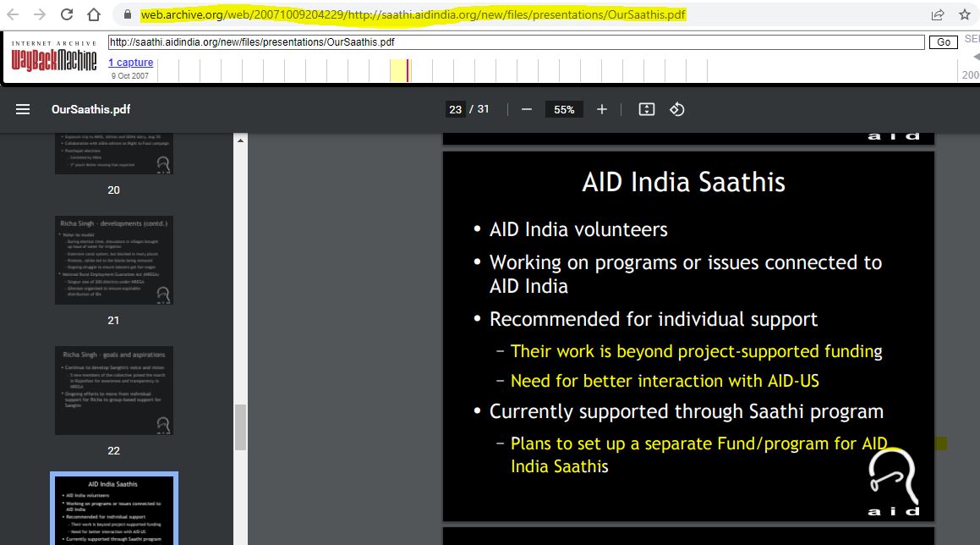This screenshot has width=980, height=545.
Task: Click the Wayback Go button
Action: point(943,42)
